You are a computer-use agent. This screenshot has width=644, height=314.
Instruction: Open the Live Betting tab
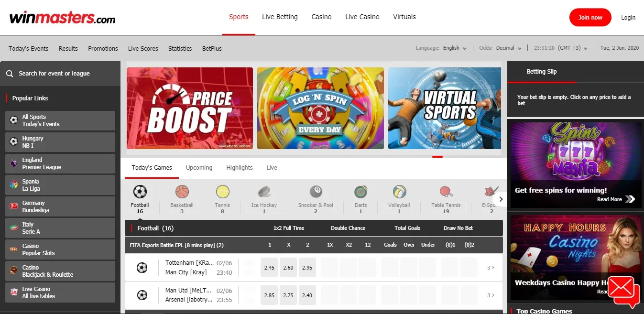click(280, 17)
